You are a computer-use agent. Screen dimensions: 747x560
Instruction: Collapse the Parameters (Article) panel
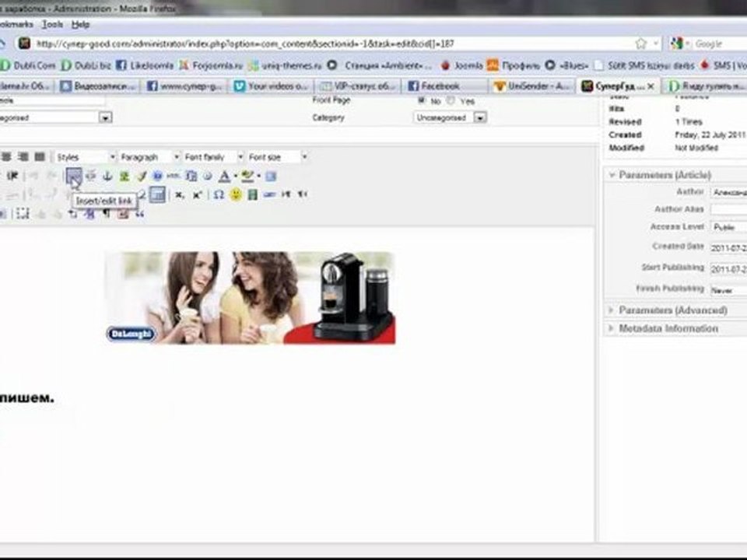pyautogui.click(x=665, y=175)
